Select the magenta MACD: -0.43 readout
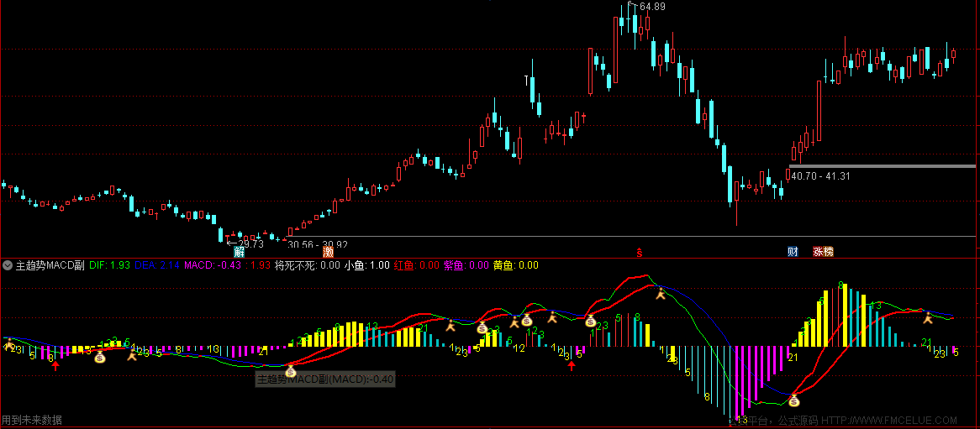The image size is (980, 429). tap(212, 265)
